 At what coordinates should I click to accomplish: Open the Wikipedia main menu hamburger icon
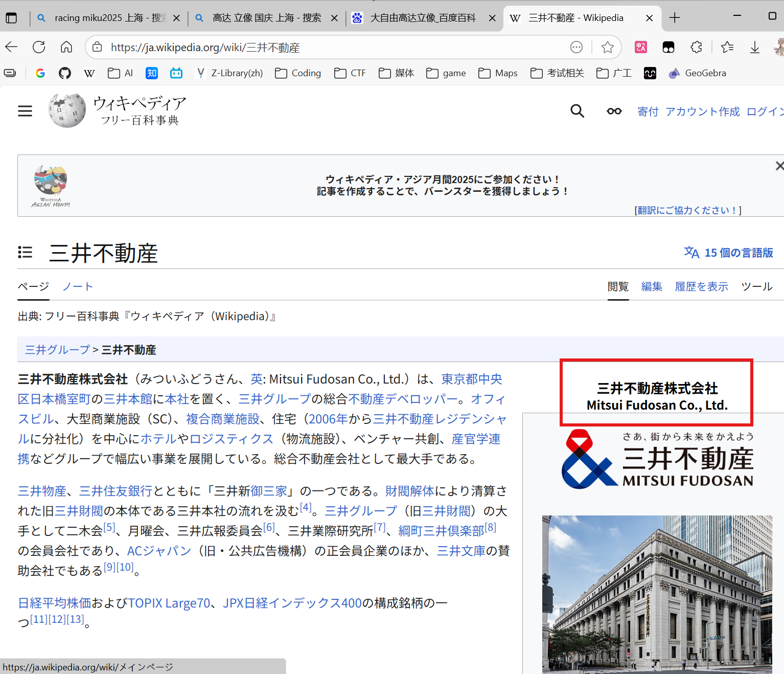25,111
